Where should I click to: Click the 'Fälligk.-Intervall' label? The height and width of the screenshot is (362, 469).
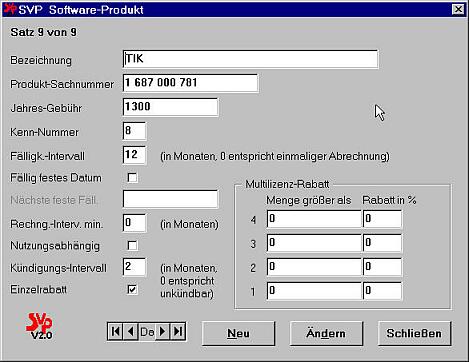[x=47, y=156]
